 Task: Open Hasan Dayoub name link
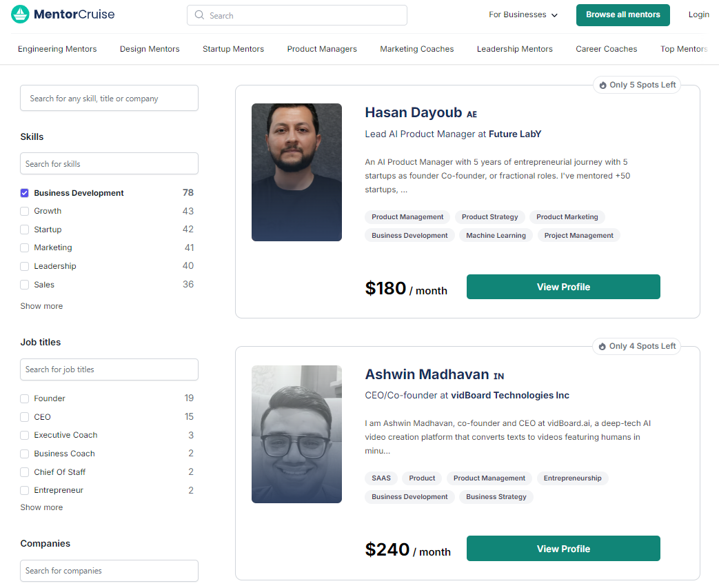click(x=413, y=112)
